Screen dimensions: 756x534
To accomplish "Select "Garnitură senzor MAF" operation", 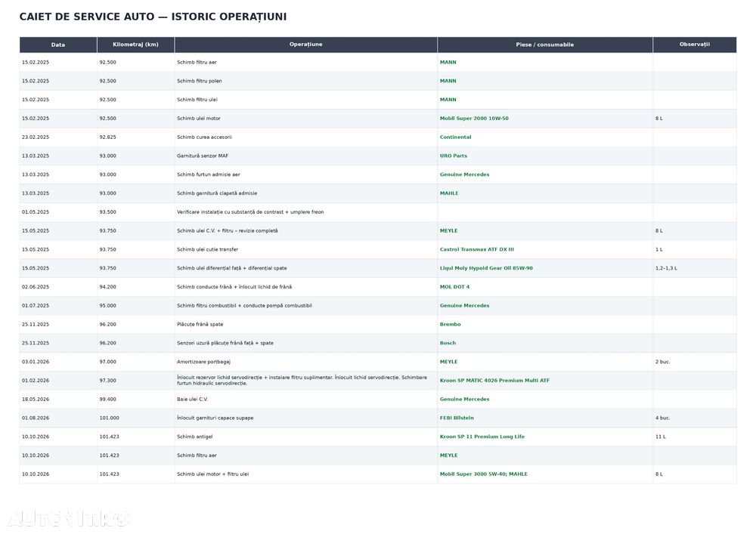I will tap(203, 156).
